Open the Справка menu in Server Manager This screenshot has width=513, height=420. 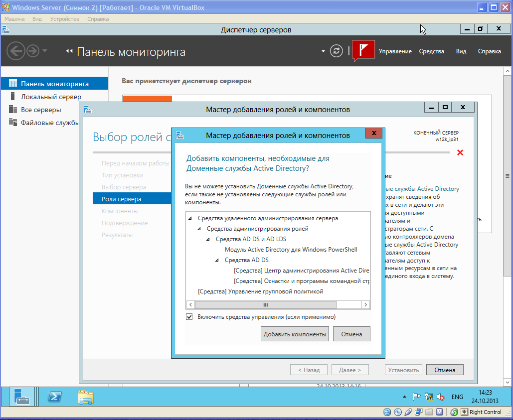pos(489,51)
